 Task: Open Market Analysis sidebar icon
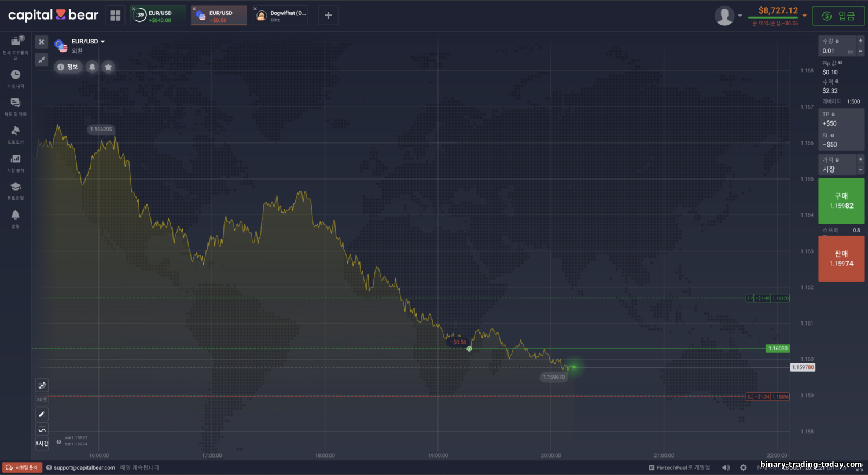point(16,159)
